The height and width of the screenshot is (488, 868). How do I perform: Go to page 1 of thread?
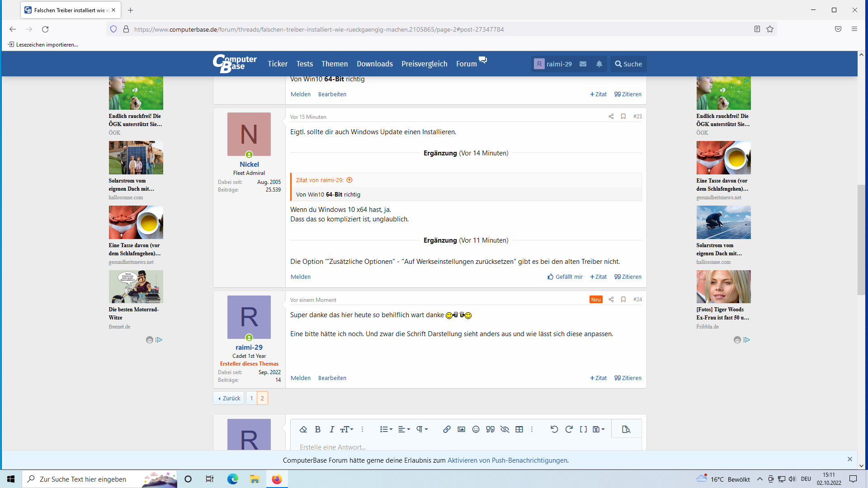[x=251, y=398]
